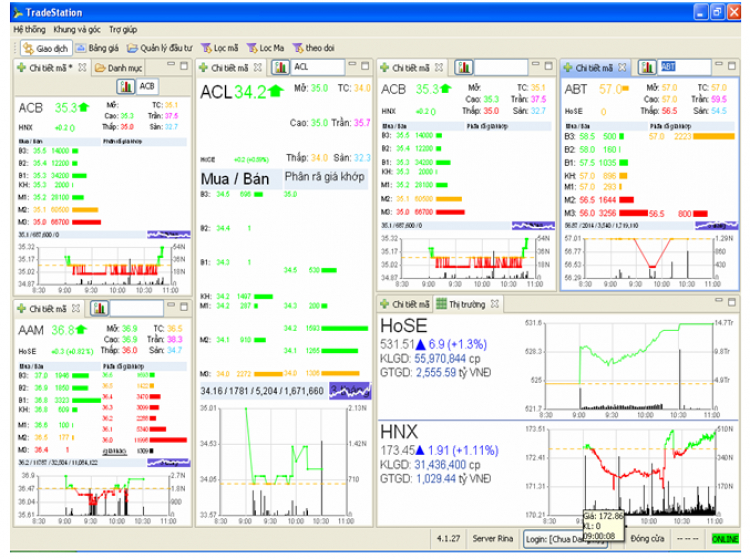The width and height of the screenshot is (750, 559).
Task: Click mini chart thumbnail in the ACL panel
Action: [350, 391]
